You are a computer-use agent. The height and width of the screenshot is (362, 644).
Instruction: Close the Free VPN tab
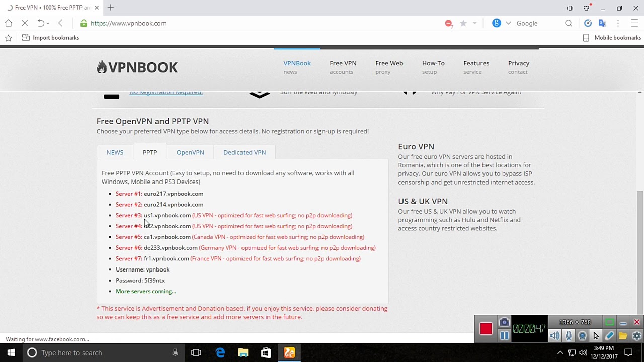(97, 8)
